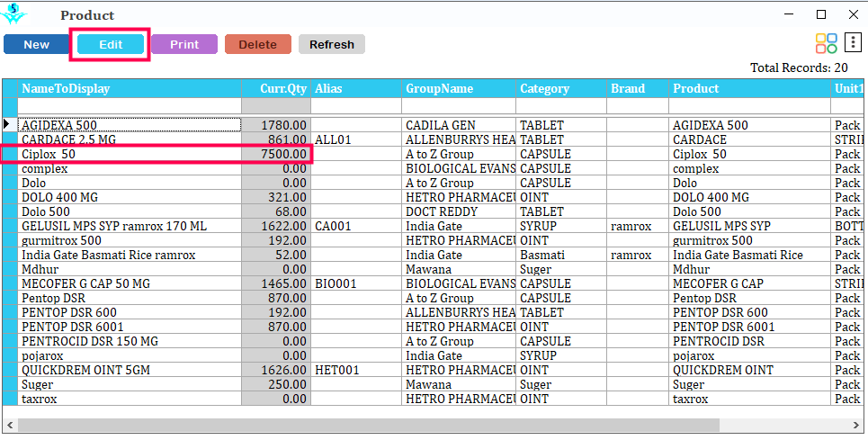Sort by NameToDisplay column header
This screenshot has height=440, width=868.
pos(130,88)
